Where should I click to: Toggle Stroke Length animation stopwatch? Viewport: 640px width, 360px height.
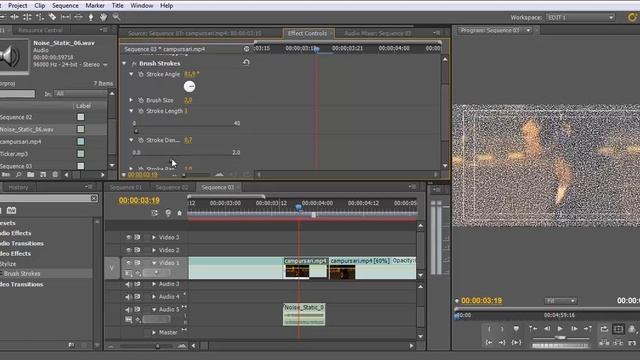141,111
